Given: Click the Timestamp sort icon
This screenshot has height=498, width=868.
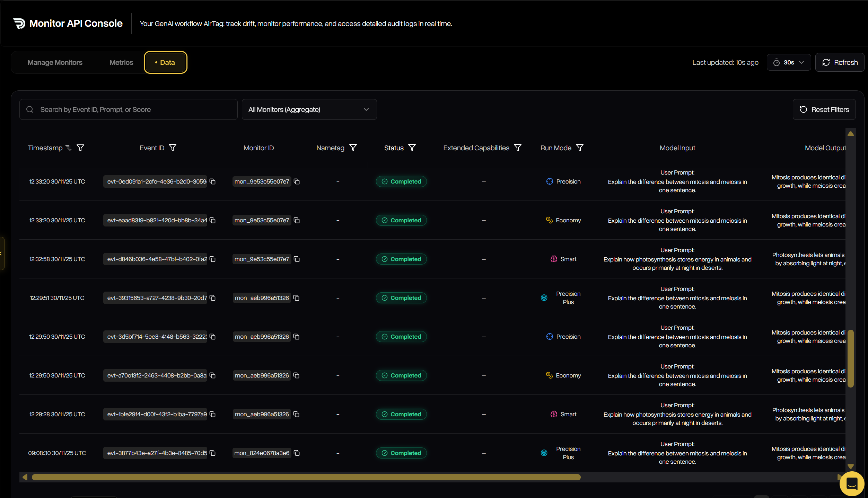Looking at the screenshot, I should 68,148.
